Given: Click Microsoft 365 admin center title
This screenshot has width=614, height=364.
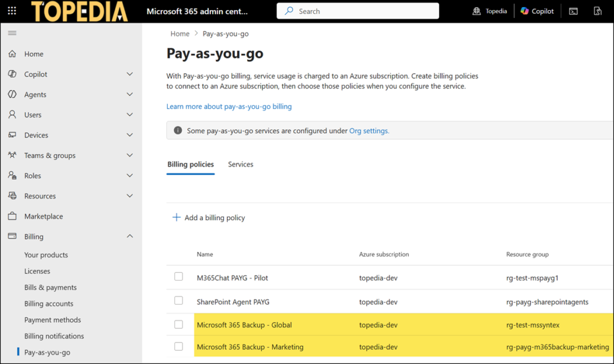Looking at the screenshot, I should click(197, 11).
